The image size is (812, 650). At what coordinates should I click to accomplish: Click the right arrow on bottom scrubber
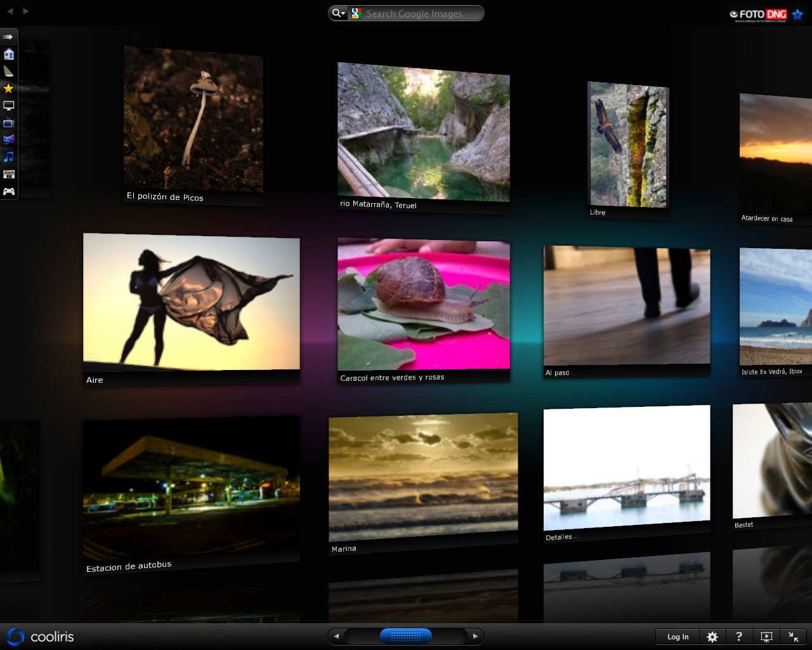(475, 636)
